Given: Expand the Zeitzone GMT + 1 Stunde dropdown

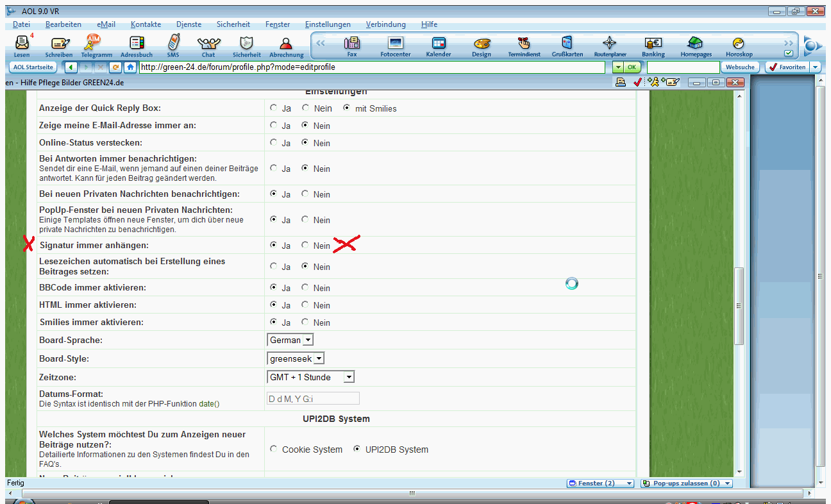Looking at the screenshot, I should (348, 377).
